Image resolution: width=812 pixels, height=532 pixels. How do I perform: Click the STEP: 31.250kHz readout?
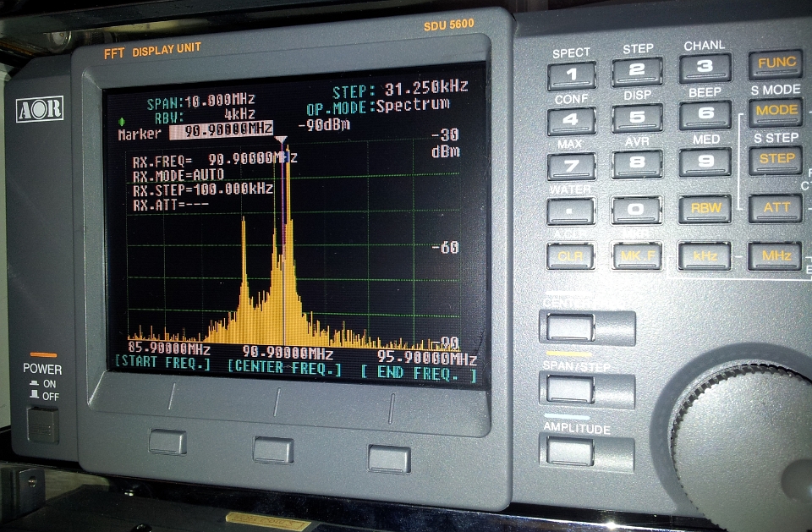click(400, 89)
